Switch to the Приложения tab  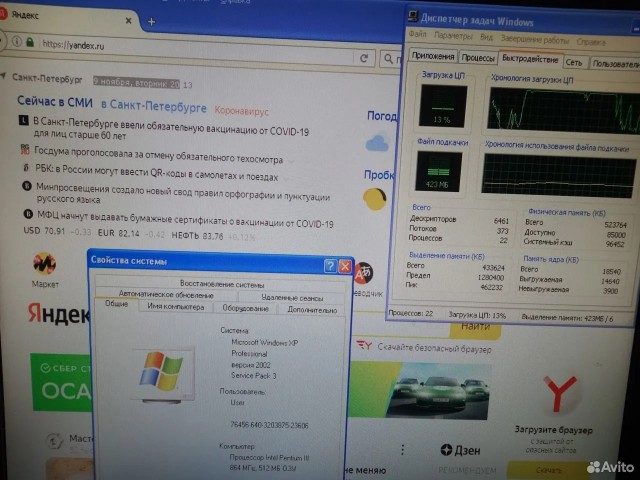433,56
